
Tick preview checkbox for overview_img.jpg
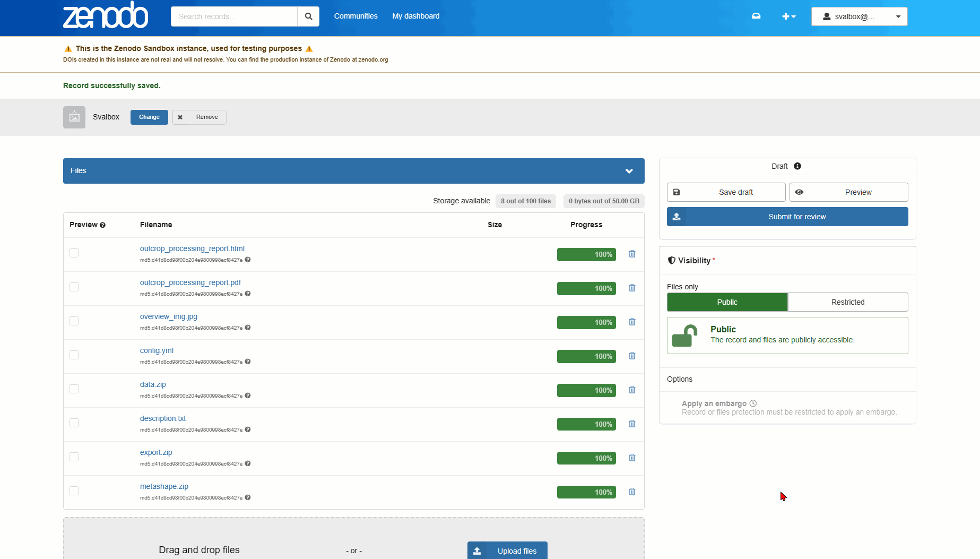[74, 321]
